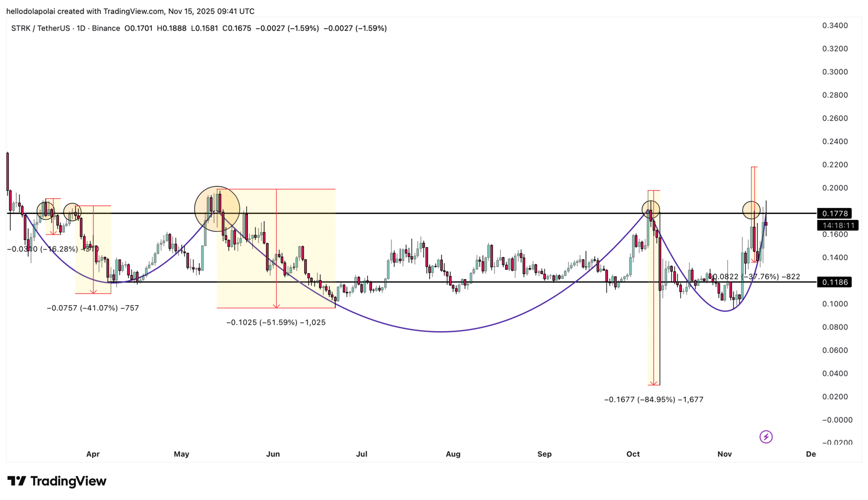Click 0.3400 on the price axis
This screenshot has width=868, height=500.
pos(835,26)
